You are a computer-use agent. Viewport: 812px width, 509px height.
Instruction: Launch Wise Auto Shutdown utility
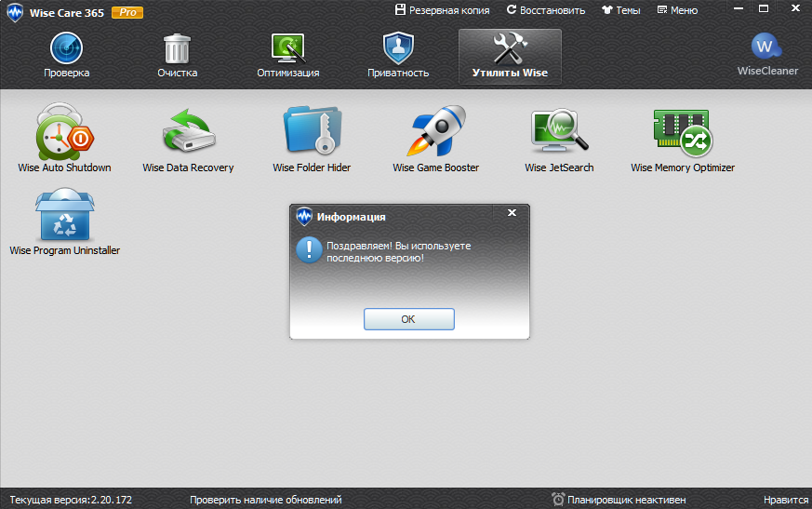tap(65, 138)
